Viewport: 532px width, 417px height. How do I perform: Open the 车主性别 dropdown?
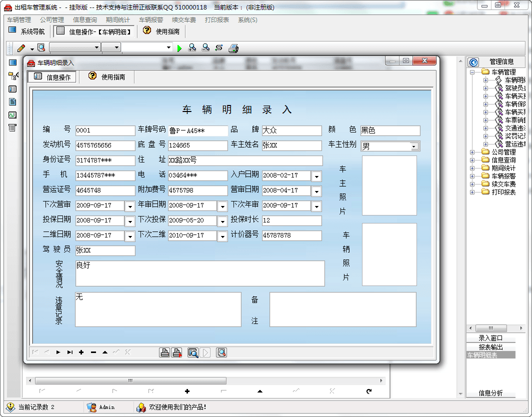pyautogui.click(x=414, y=146)
